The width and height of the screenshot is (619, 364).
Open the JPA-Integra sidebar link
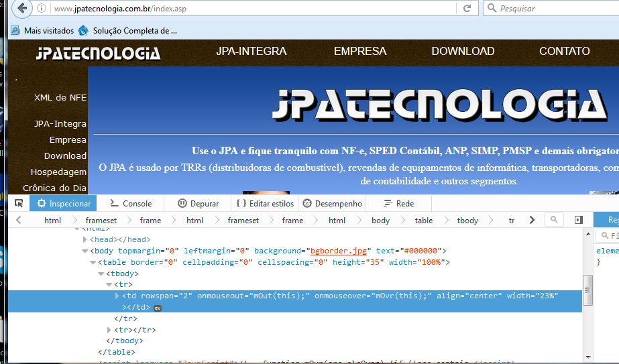60,123
